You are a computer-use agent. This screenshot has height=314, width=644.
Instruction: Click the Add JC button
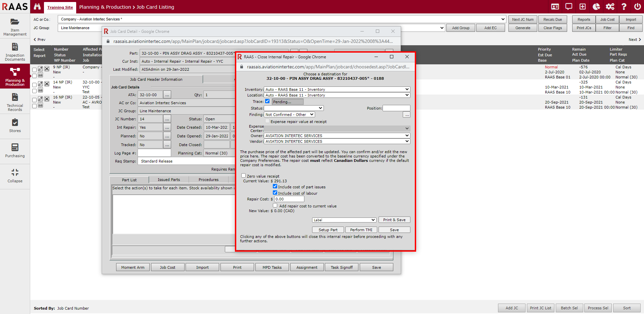point(512,308)
